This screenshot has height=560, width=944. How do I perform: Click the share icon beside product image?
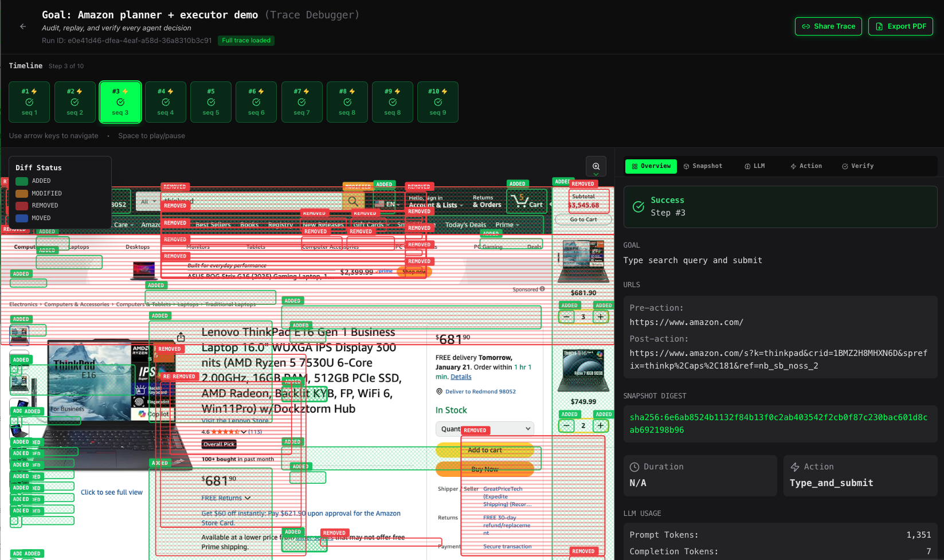(x=181, y=336)
